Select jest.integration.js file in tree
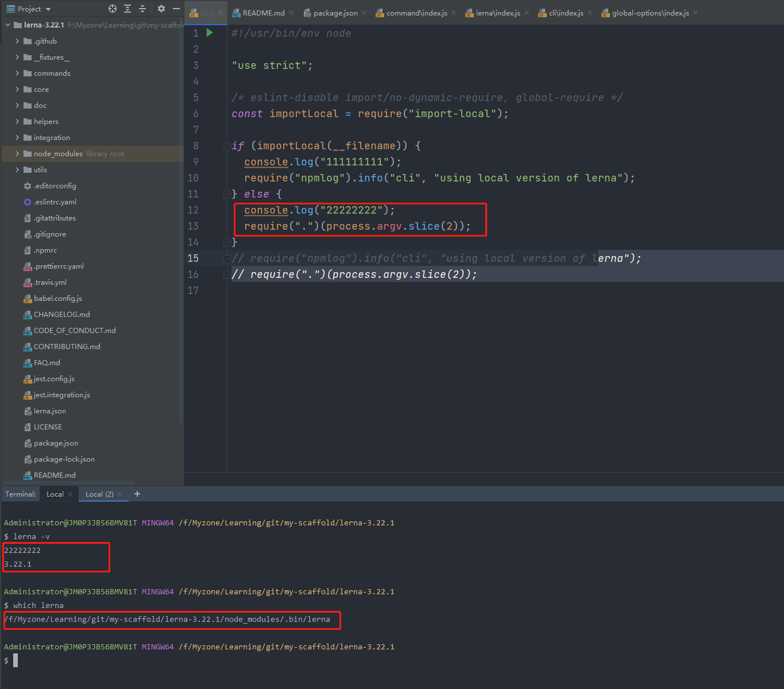The image size is (784, 689). click(x=57, y=394)
